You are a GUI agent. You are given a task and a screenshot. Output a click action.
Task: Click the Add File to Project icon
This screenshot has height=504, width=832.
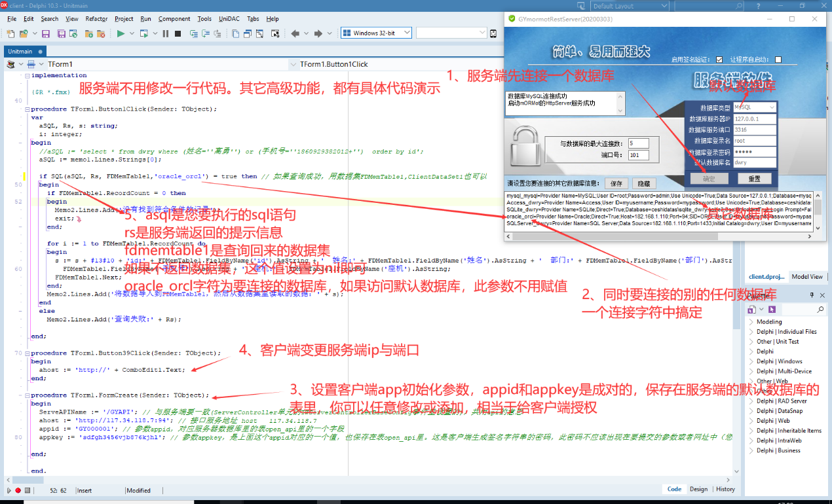pos(88,33)
